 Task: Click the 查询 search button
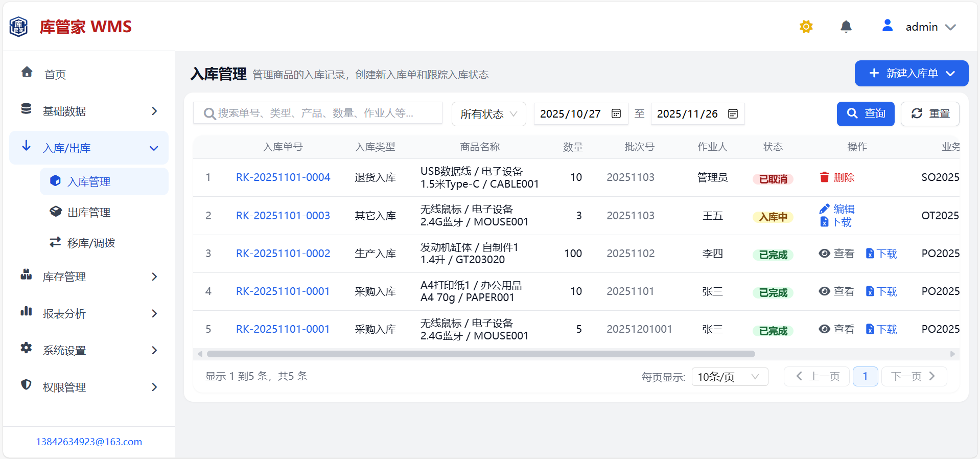865,113
